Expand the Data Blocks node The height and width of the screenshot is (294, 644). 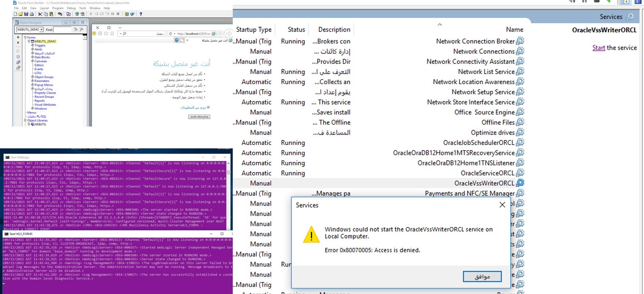tap(32, 57)
